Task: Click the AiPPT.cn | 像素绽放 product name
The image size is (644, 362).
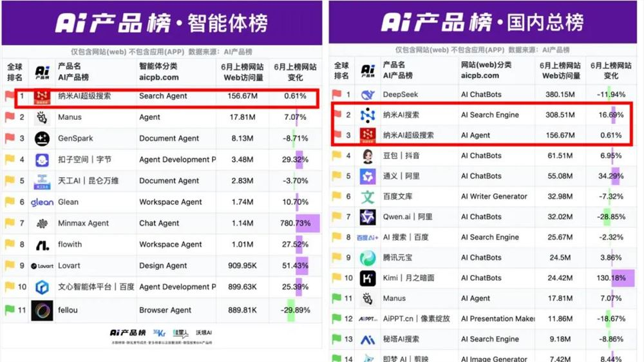Action: tap(416, 319)
